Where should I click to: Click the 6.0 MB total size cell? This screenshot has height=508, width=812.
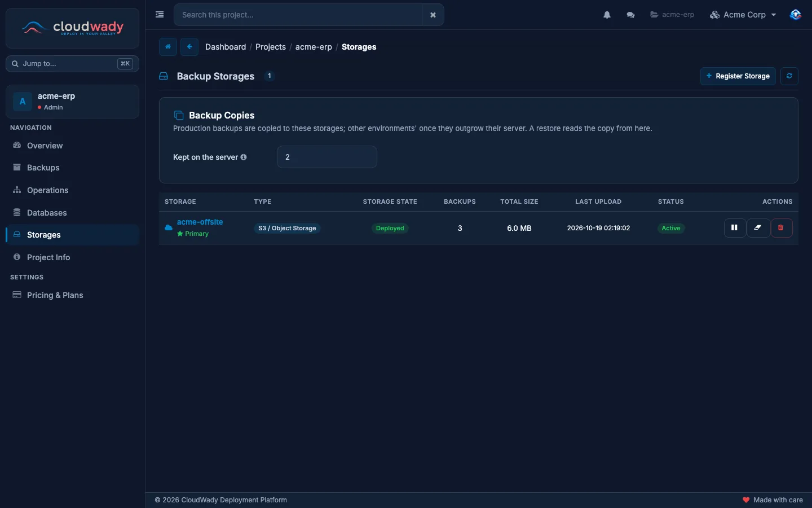519,228
